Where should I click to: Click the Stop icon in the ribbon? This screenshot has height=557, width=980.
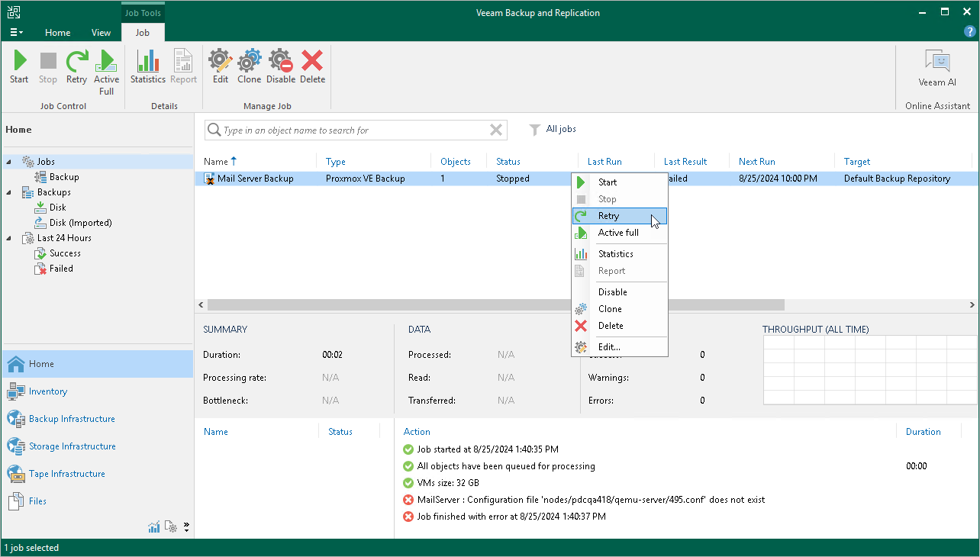[x=48, y=67]
